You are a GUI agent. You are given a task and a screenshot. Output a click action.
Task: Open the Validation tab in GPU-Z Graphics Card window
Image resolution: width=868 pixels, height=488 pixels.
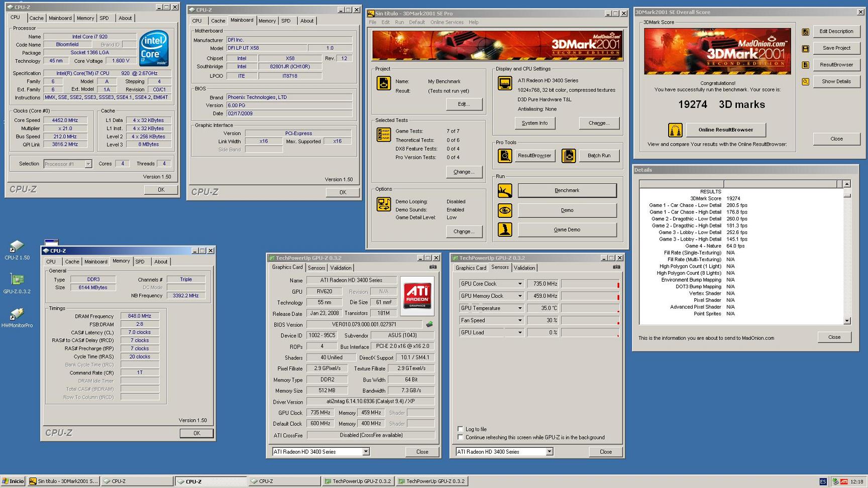(x=341, y=268)
